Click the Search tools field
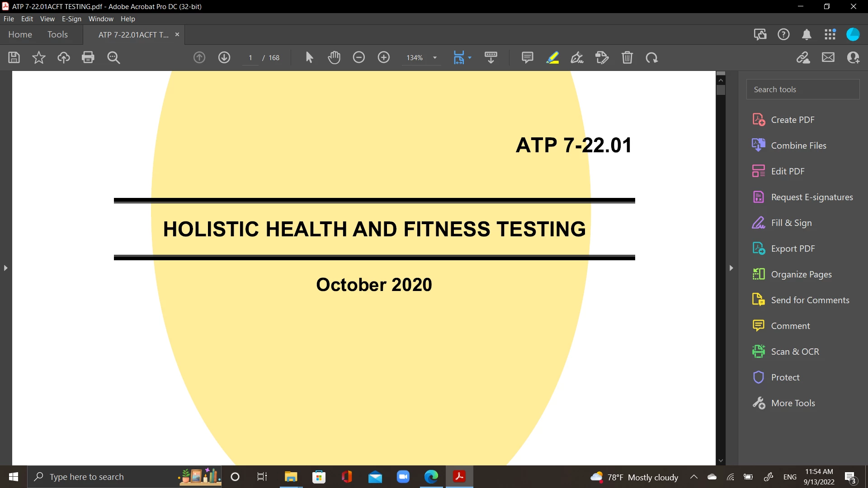The image size is (868, 488). [803, 89]
